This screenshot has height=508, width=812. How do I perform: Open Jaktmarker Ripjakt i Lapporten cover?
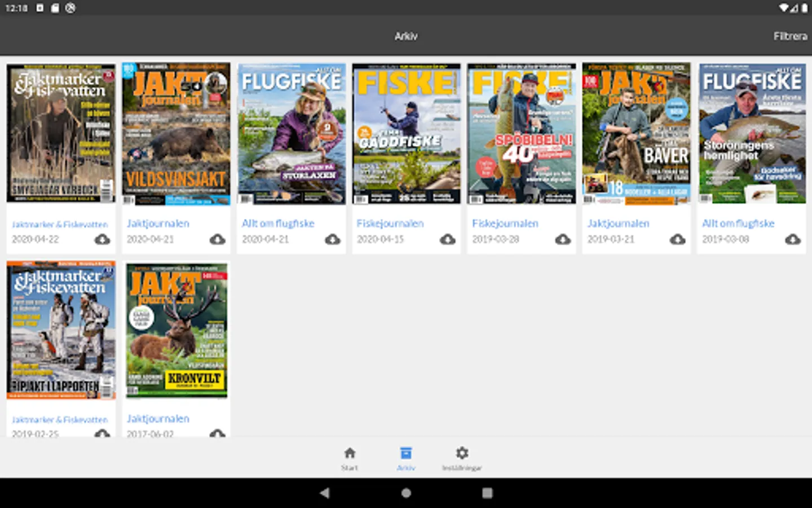[x=61, y=330]
